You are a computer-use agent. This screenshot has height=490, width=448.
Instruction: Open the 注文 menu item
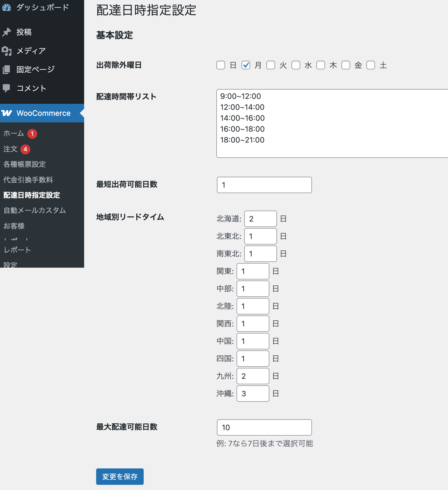point(10,149)
